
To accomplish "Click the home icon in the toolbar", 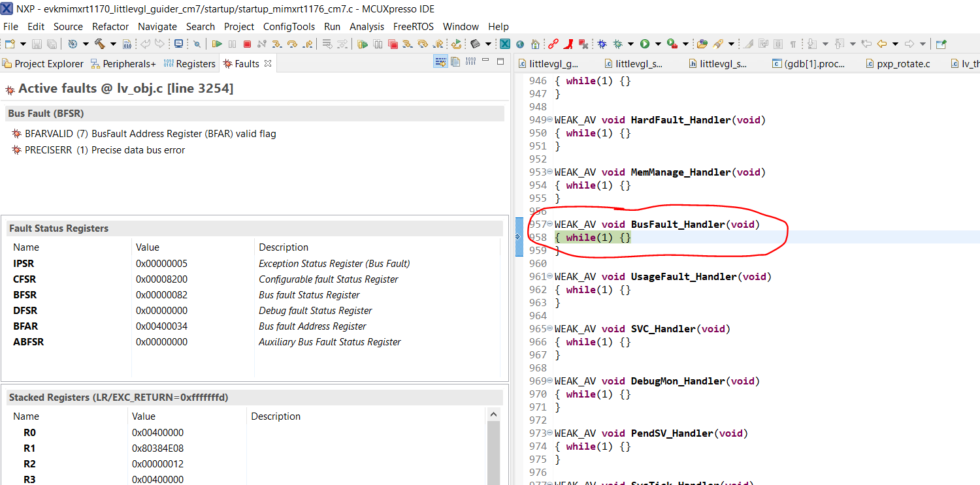I will (x=535, y=44).
